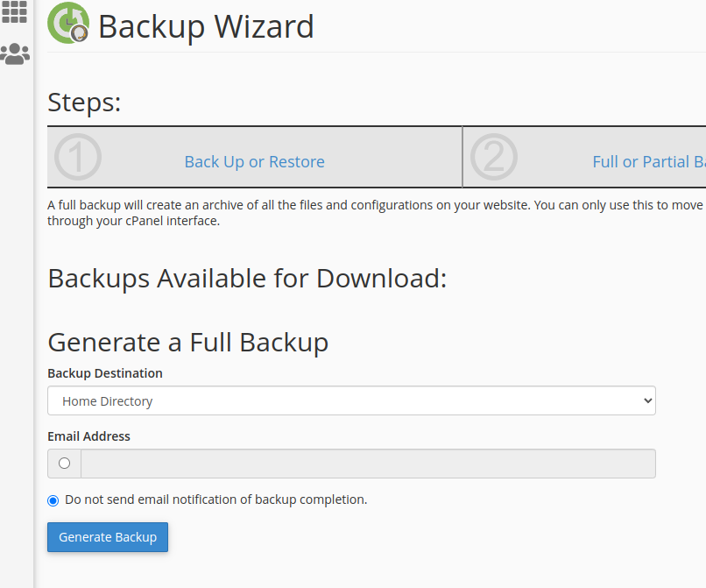706x588 pixels.
Task: Click the Generate a Full Backup heading
Action: pos(188,343)
